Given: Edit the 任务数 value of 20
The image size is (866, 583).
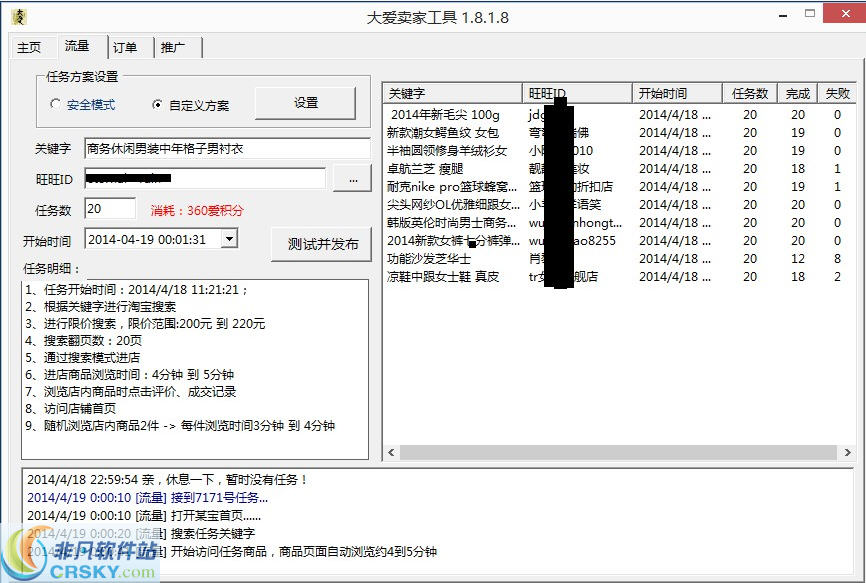Looking at the screenshot, I should tap(109, 208).
